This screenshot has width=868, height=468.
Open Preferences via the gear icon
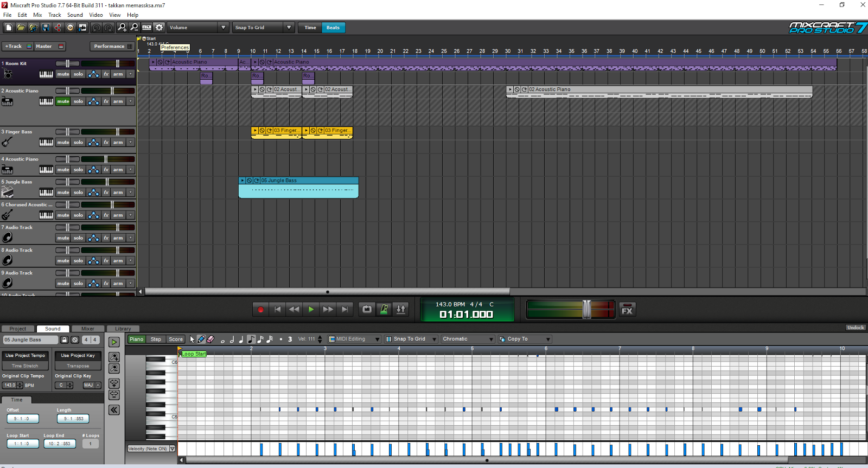click(x=159, y=27)
